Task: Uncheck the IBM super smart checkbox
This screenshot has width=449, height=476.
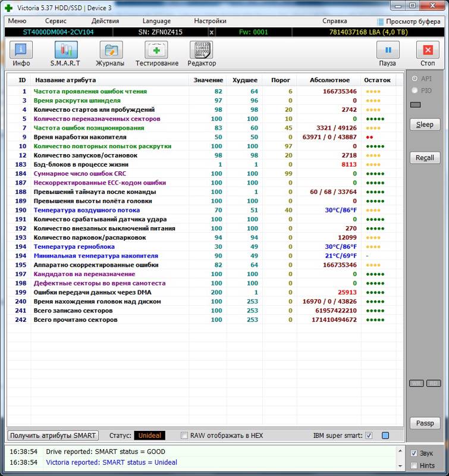Action: point(369,436)
